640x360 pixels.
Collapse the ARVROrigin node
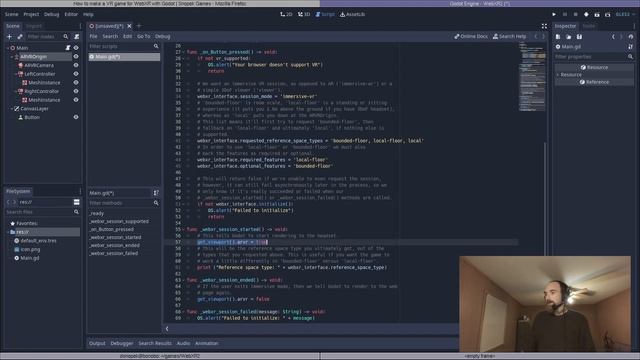tap(12, 57)
